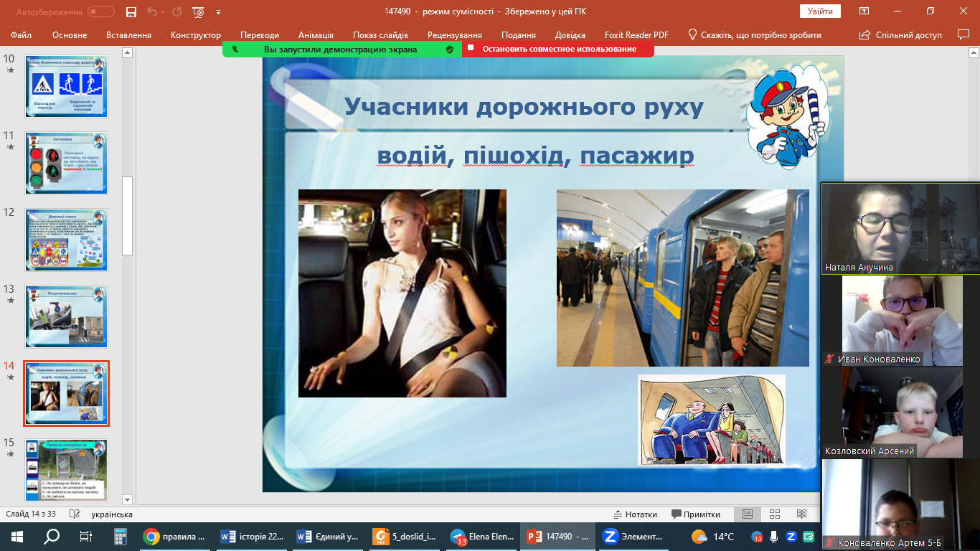
Task: Open the ribbon display options icon
Action: [x=864, y=11]
